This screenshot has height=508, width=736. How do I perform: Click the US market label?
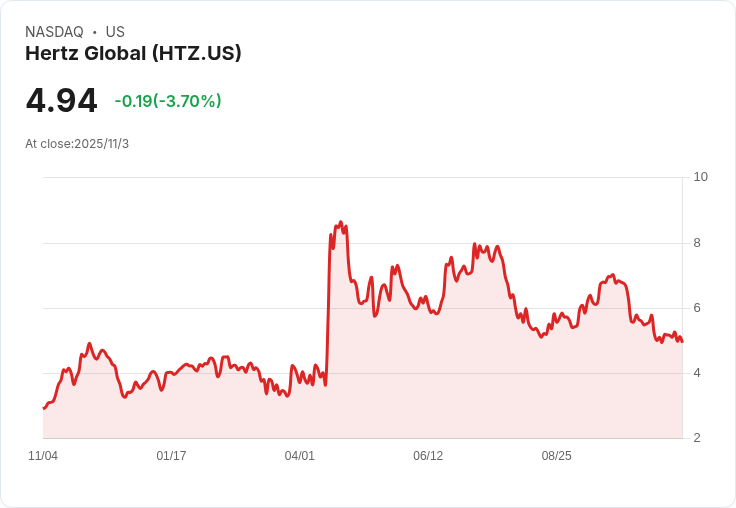(x=115, y=32)
